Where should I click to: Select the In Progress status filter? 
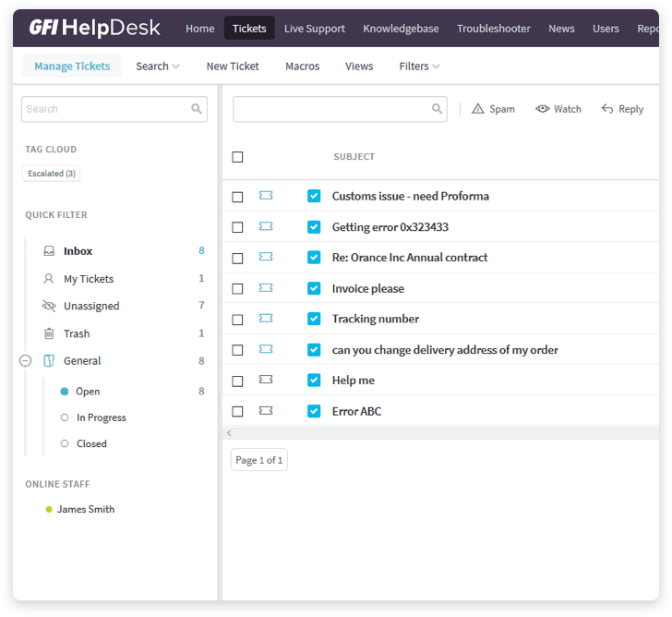[x=101, y=417]
